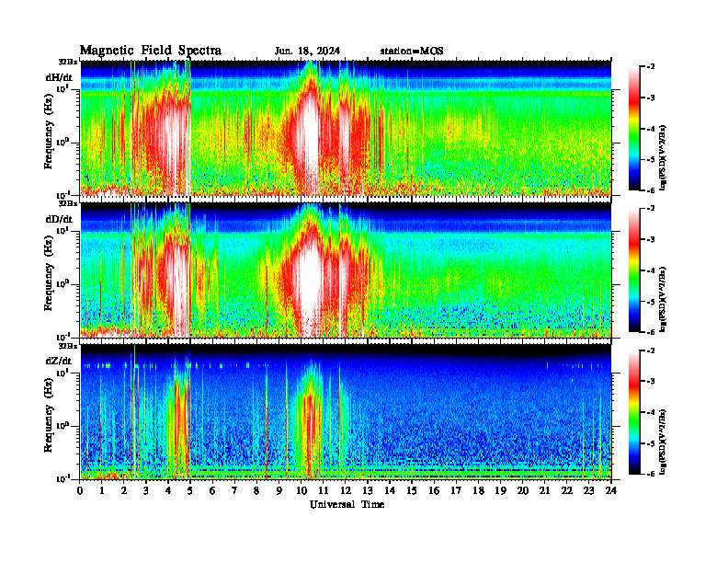This screenshot has width=728, height=563.
Task: Click inside the dD/dt spectrogram plot
Action: pyautogui.click(x=346, y=270)
